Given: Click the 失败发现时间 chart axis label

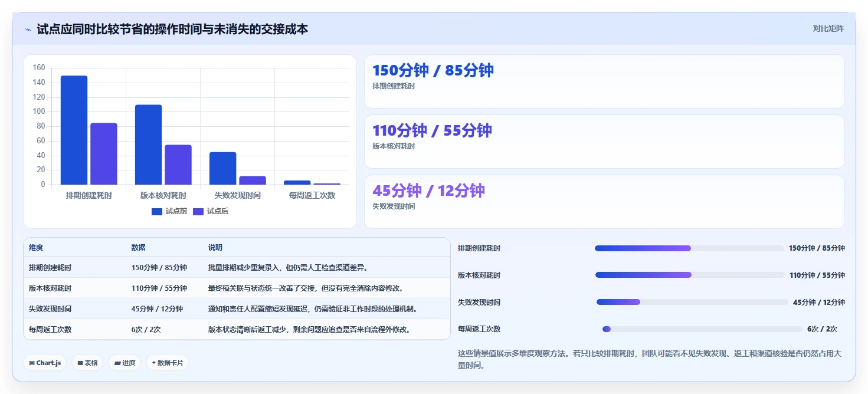Looking at the screenshot, I should [x=238, y=195].
